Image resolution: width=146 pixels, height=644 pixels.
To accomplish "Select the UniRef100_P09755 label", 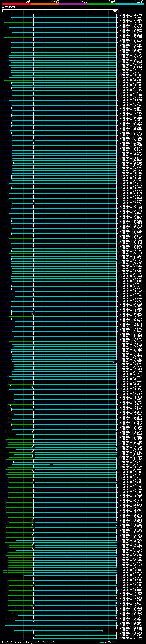I will (x=131, y=387).
